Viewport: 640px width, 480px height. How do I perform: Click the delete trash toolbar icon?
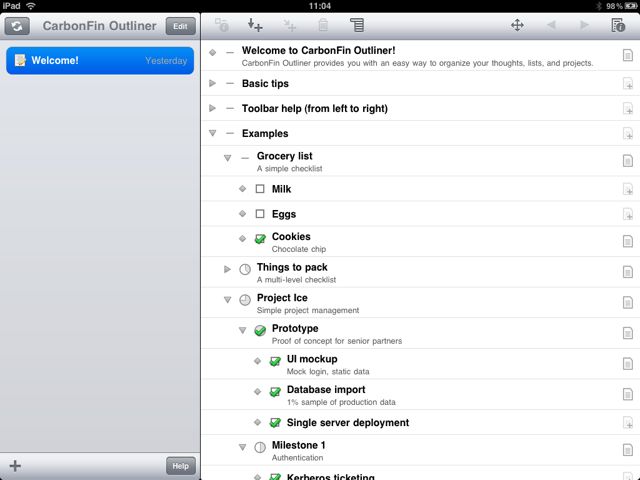pos(323,25)
